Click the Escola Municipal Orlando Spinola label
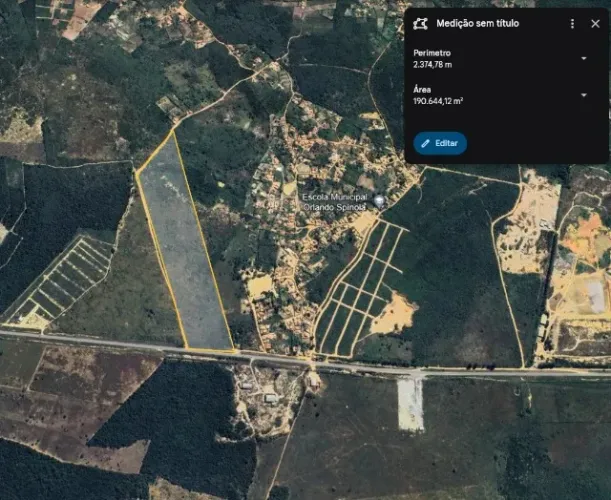This screenshot has height=500, width=611. tap(335, 202)
